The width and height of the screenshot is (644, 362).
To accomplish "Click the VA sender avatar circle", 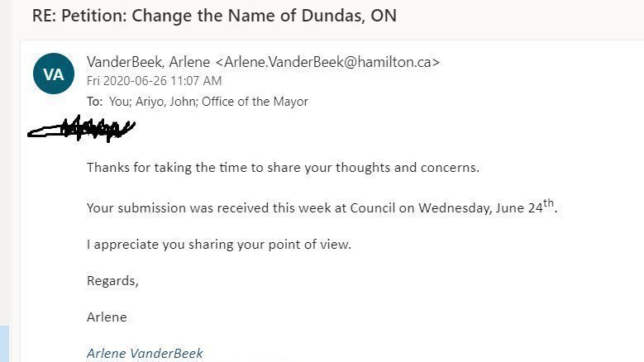I will tap(53, 74).
